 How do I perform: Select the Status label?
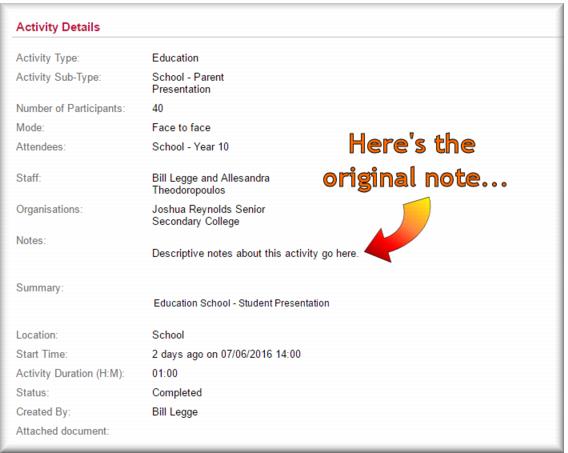click(x=32, y=393)
